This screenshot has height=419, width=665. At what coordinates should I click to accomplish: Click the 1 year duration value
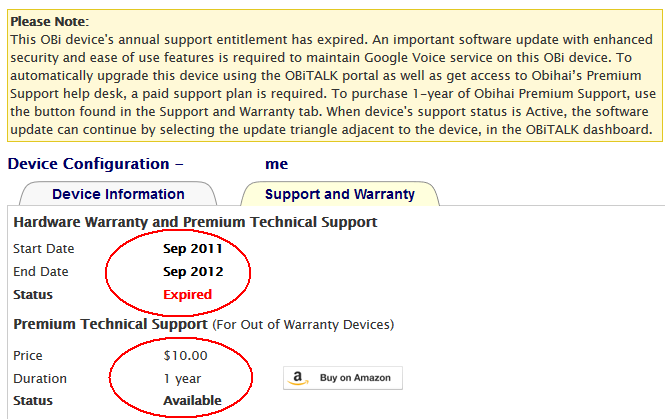[x=182, y=379]
